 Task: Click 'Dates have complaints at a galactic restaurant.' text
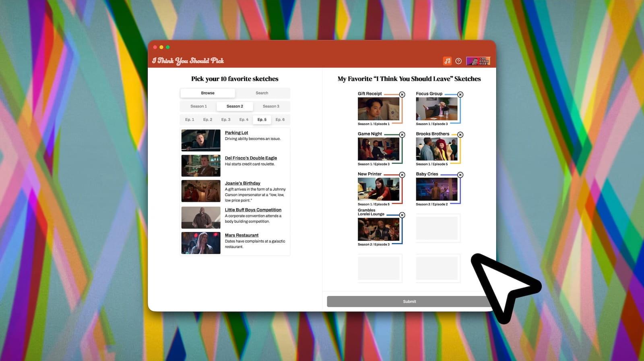point(255,244)
